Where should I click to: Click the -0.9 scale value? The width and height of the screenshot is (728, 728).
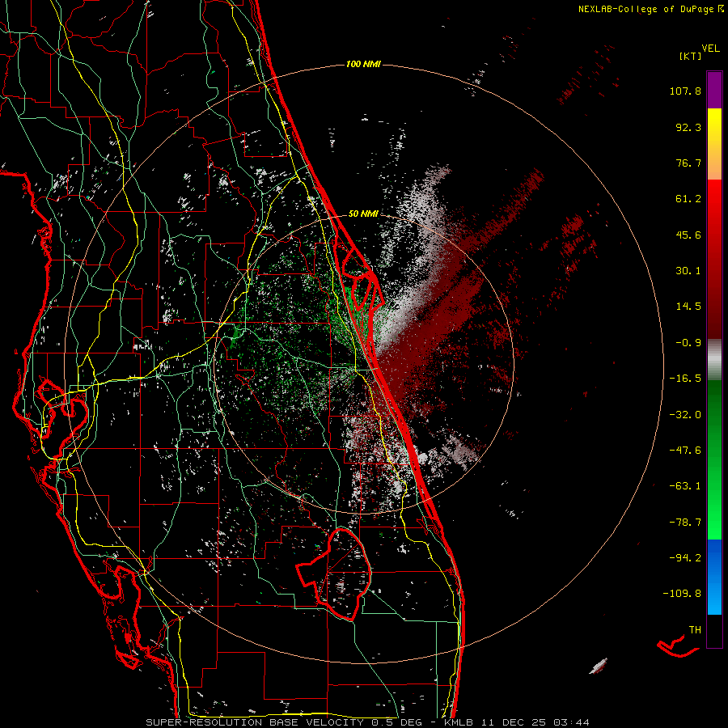(x=688, y=343)
